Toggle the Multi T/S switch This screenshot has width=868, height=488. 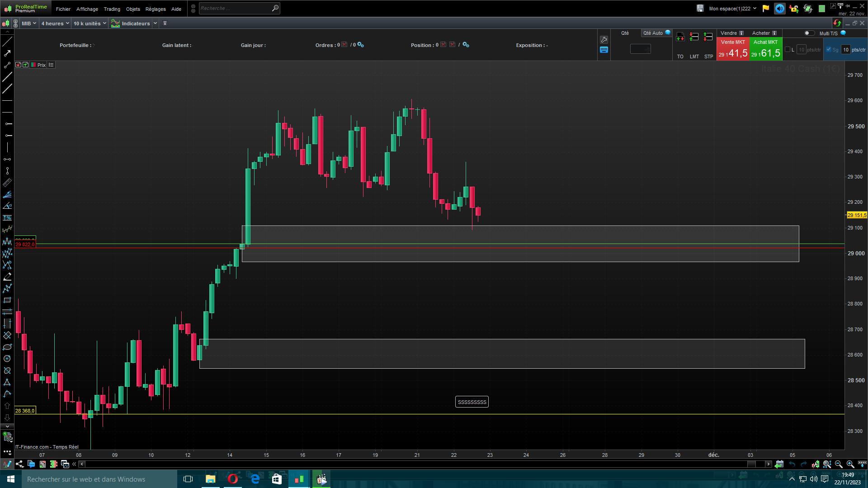click(x=809, y=33)
